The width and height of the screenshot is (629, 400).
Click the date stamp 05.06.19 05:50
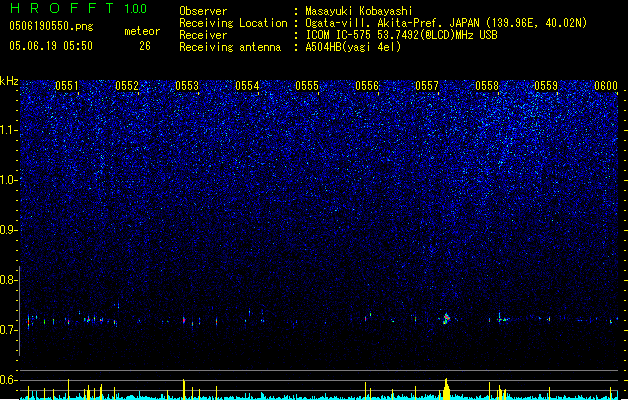(x=51, y=46)
